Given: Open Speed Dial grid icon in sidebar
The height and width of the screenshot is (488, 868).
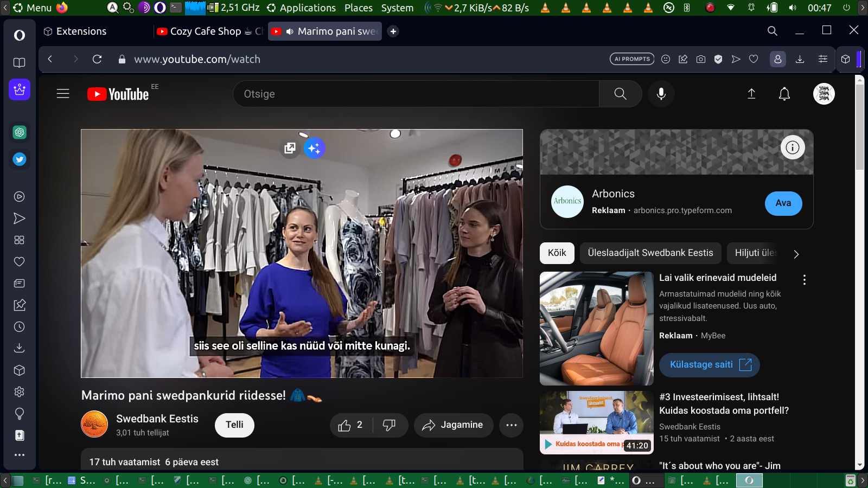Looking at the screenshot, I should [x=20, y=240].
